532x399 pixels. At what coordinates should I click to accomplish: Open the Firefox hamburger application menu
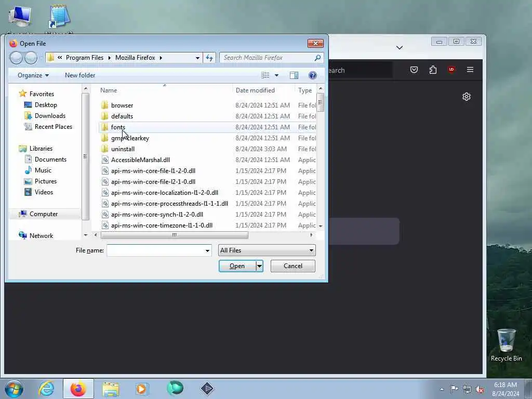[470, 70]
